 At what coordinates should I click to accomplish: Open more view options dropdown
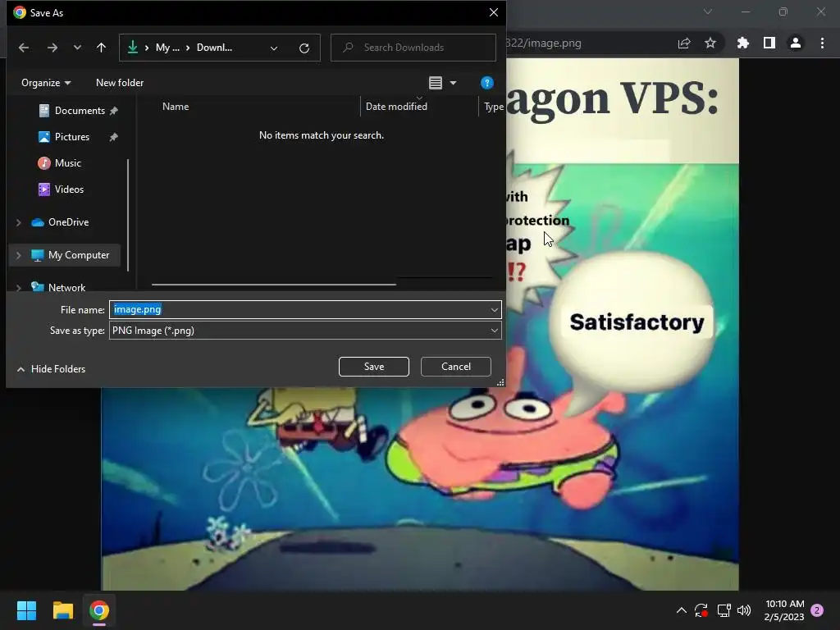tap(453, 83)
